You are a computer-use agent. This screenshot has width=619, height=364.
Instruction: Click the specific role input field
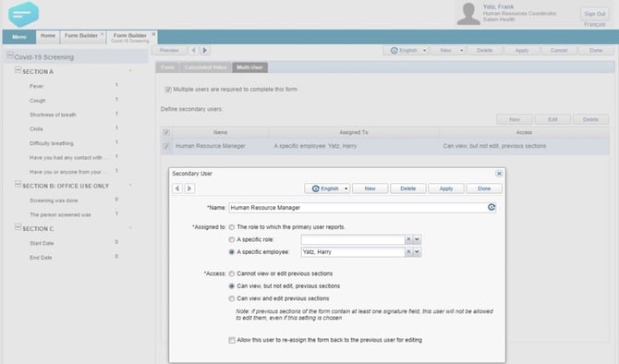click(x=353, y=239)
